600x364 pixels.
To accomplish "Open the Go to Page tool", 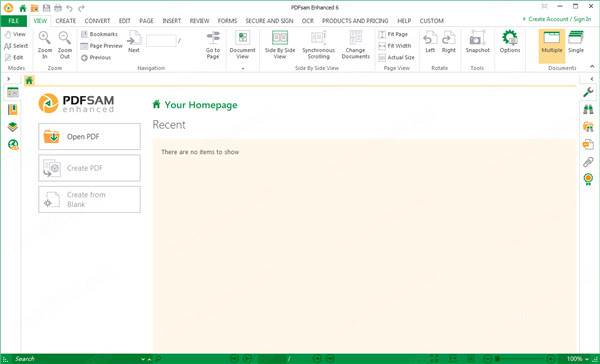I will 213,45.
